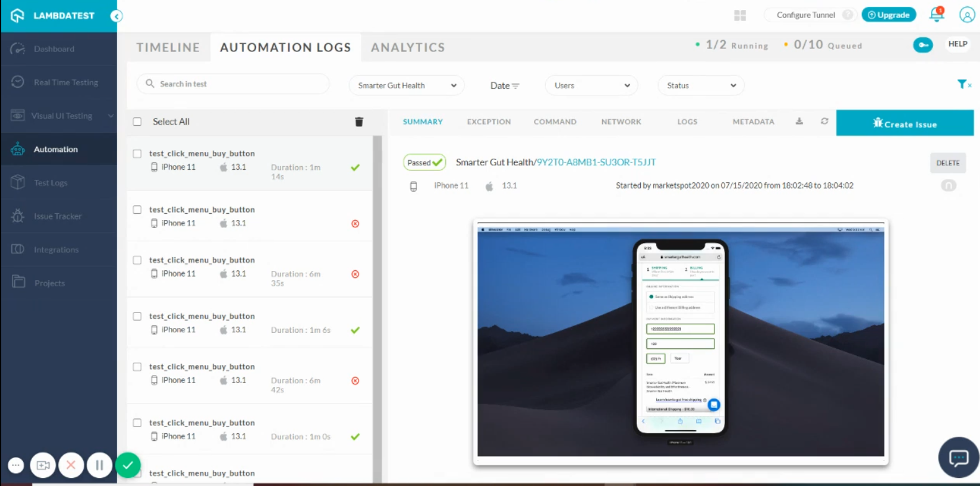Image resolution: width=980 pixels, height=486 pixels.
Task: Toggle the blue access key switch
Action: pos(922,45)
